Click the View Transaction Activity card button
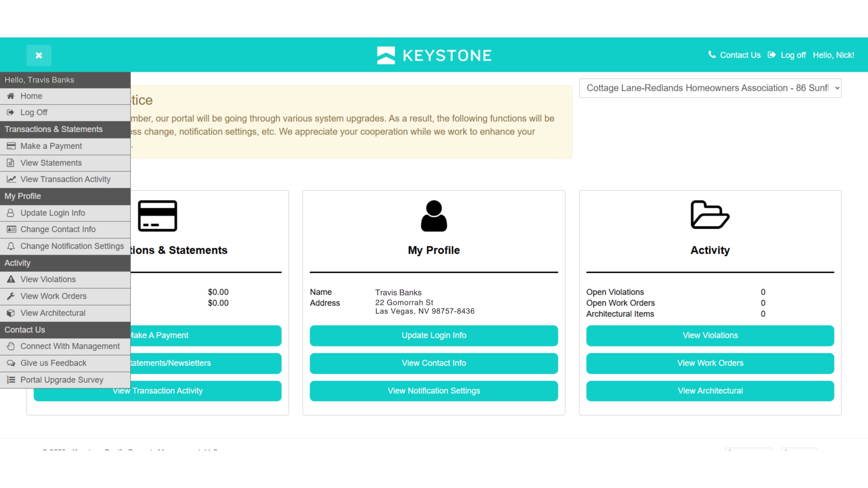Image resolution: width=868 pixels, height=488 pixels. (157, 391)
